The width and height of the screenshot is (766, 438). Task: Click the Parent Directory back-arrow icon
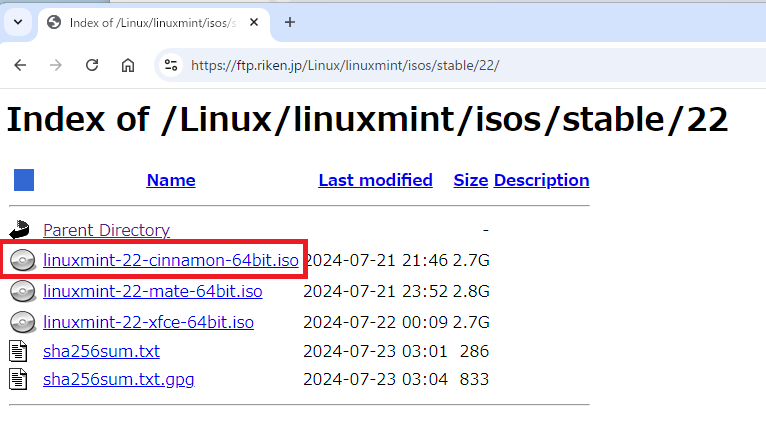[22, 230]
